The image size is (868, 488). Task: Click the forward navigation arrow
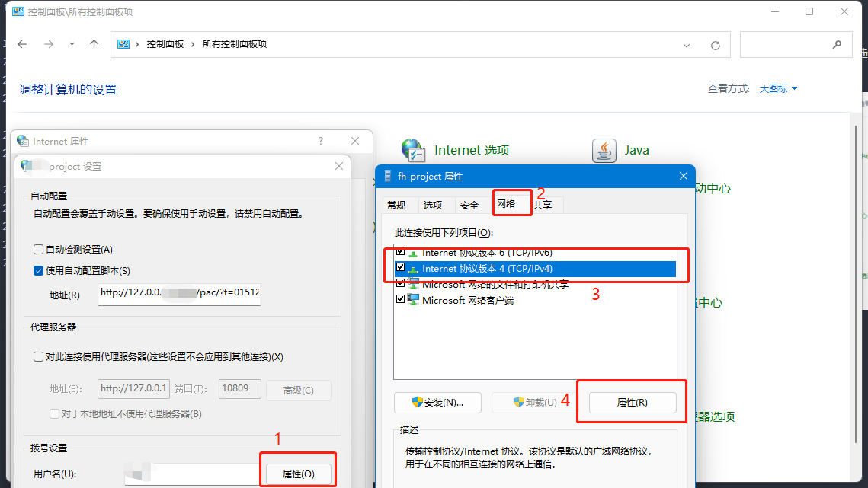point(48,44)
